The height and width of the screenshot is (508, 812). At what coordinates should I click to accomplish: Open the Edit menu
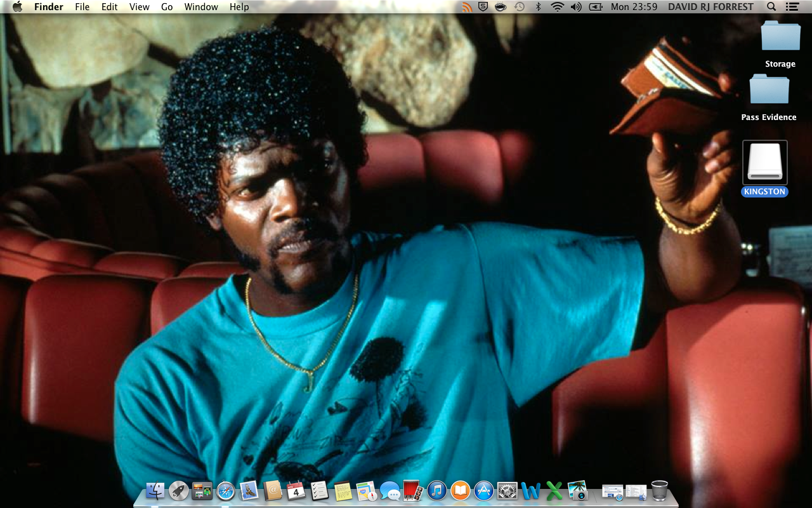(x=110, y=7)
